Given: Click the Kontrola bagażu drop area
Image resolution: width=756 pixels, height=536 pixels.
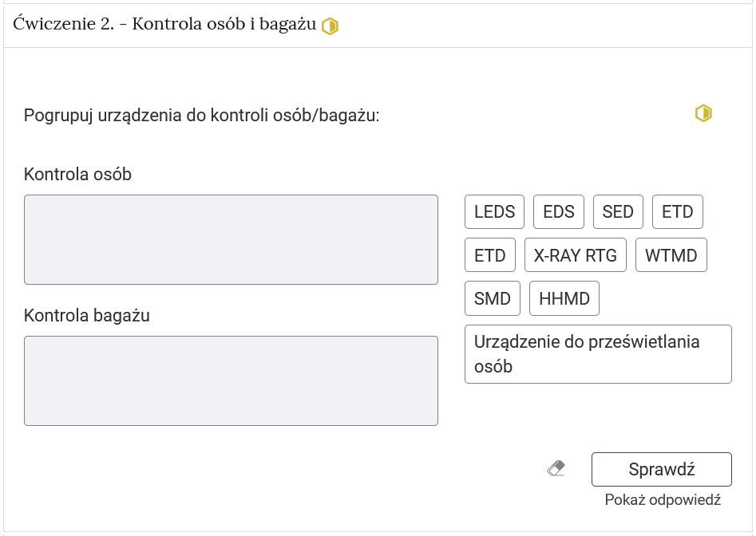Looking at the screenshot, I should pos(231,380).
